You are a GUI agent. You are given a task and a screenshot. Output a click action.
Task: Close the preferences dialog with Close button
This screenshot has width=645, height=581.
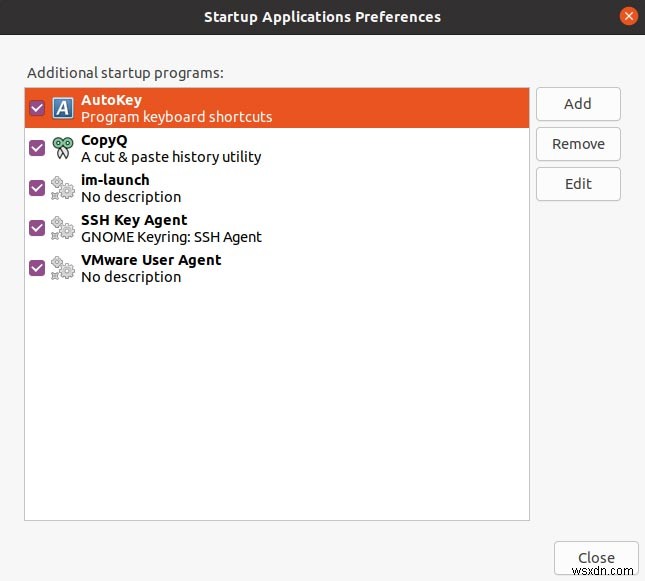[x=596, y=558]
